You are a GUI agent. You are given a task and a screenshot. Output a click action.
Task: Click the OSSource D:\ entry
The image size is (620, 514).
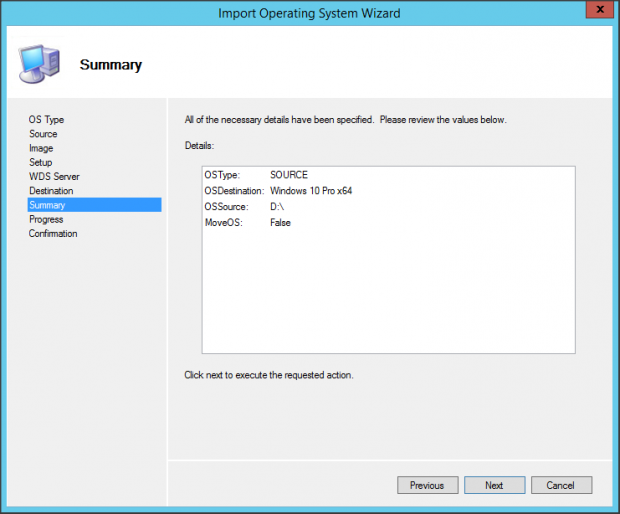click(x=246, y=207)
